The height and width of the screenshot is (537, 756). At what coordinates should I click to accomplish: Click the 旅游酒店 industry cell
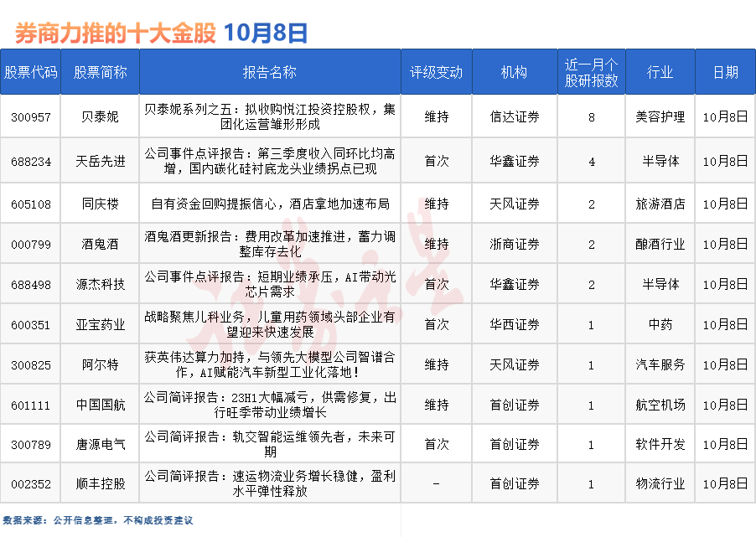[x=660, y=204]
